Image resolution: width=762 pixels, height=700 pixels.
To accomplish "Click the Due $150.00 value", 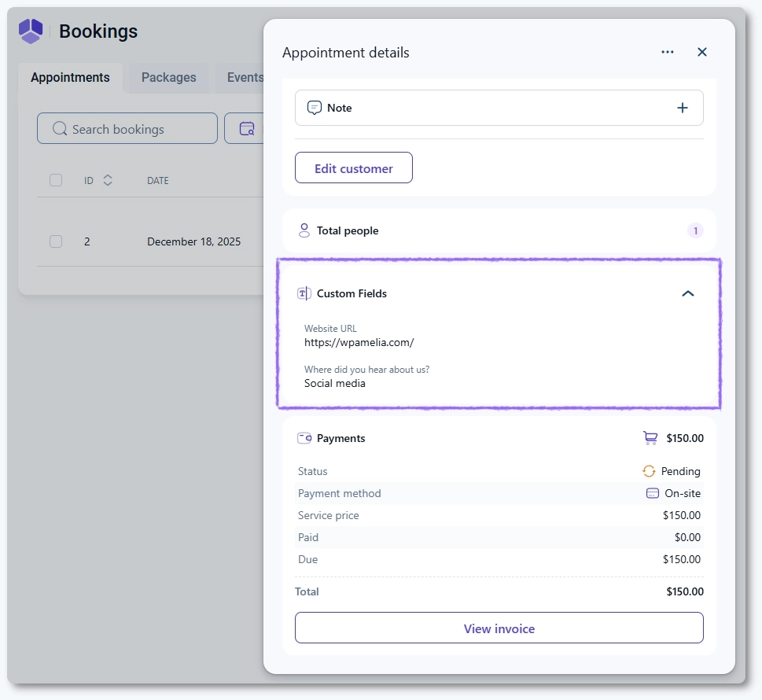I will pos(682,559).
